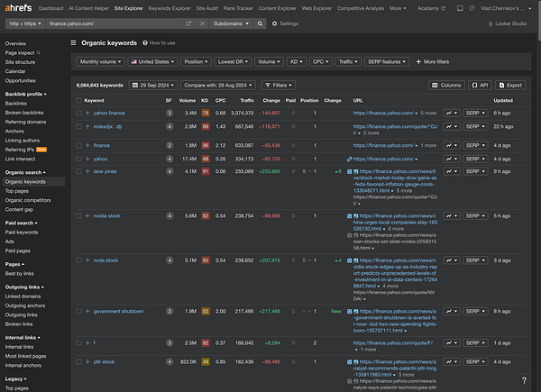Viewport: 541px width, 392px height.
Task: Open the help question mark bubble
Action: tap(525, 381)
